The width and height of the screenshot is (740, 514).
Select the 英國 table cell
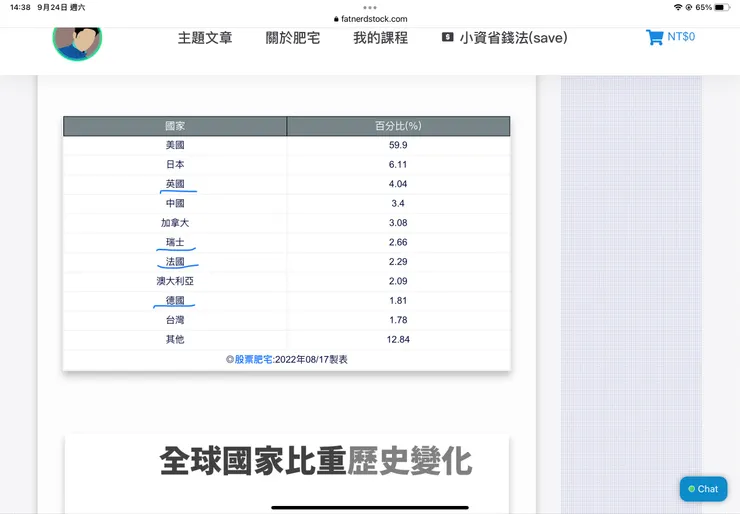(175, 184)
